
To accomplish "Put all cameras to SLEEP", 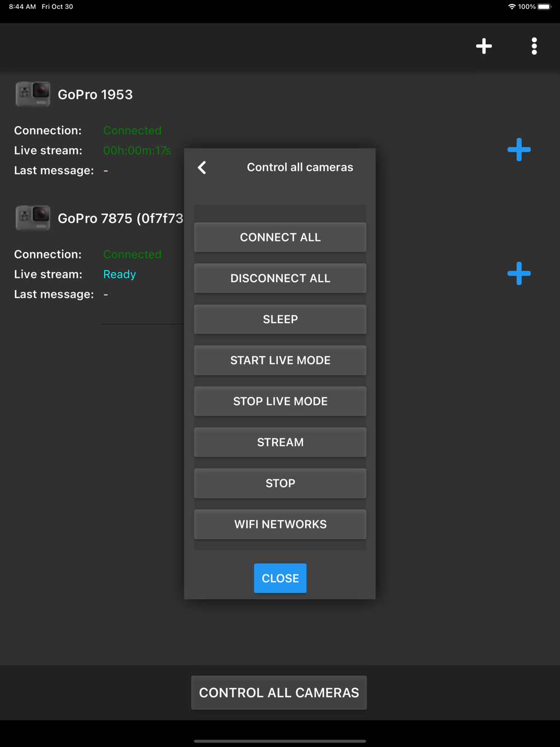I will pyautogui.click(x=280, y=319).
